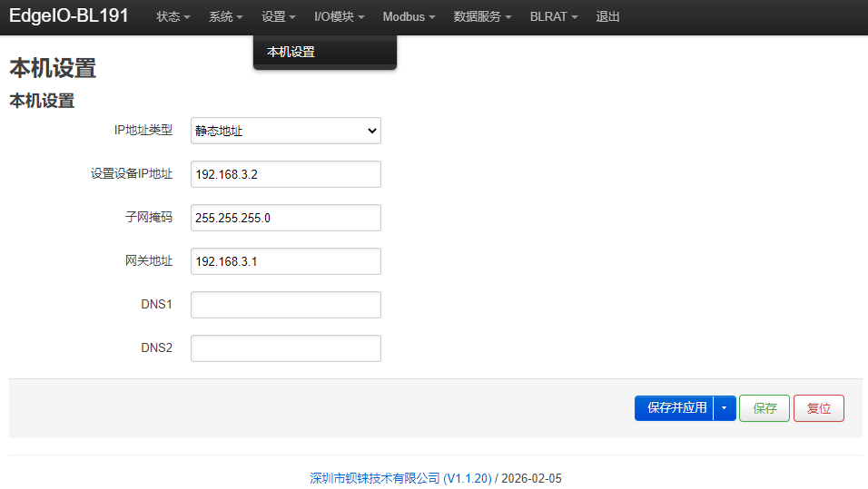The height and width of the screenshot is (489, 868).
Task: Click 退出 to log out
Action: coord(607,16)
